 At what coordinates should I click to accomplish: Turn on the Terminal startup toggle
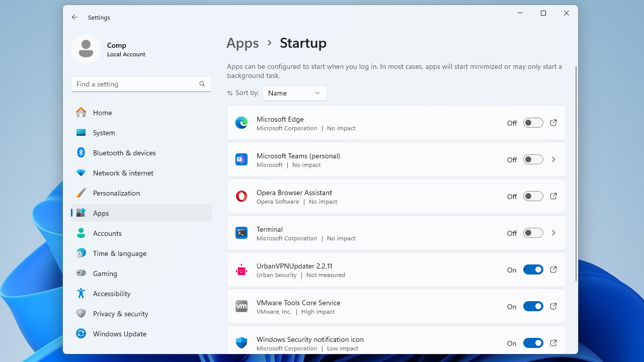pyautogui.click(x=533, y=233)
